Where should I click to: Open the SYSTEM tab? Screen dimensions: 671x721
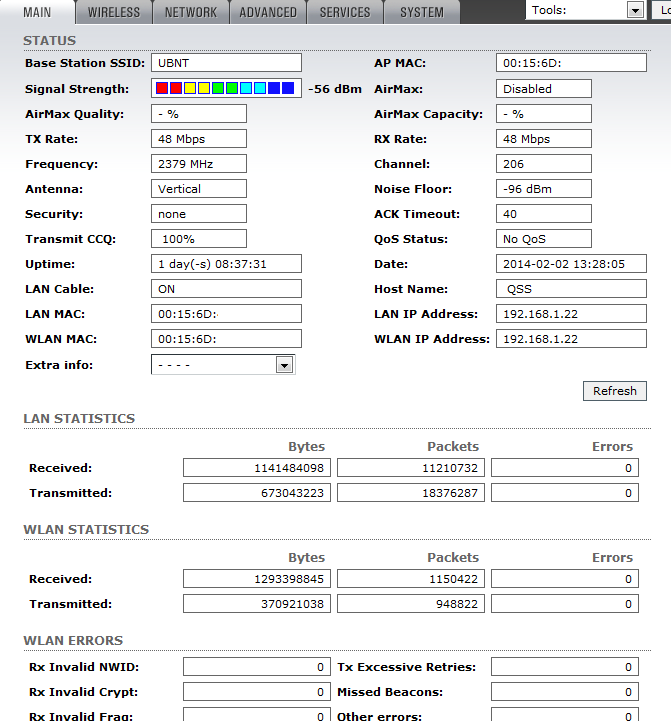click(x=422, y=12)
